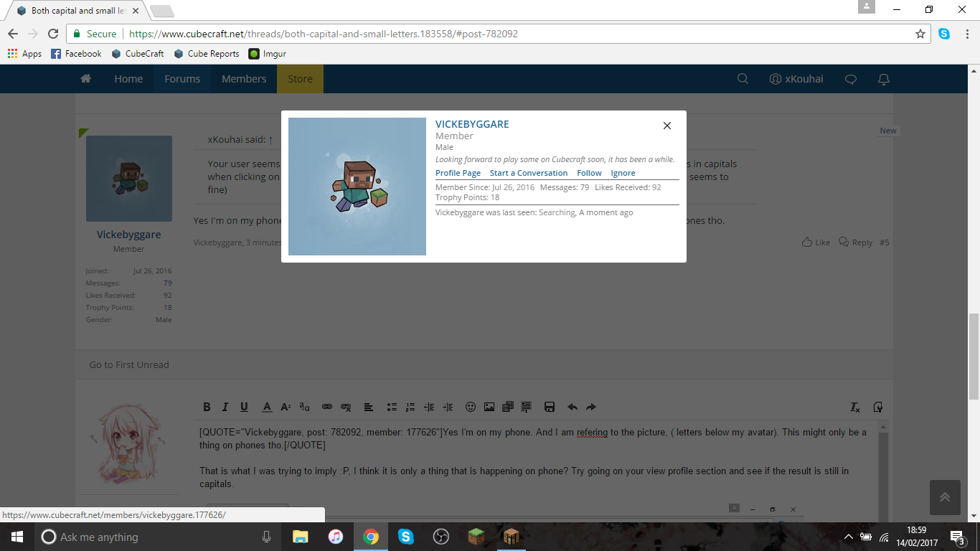Screen dimensions: 980x551
Task: Open the Store tab
Action: coord(300,79)
